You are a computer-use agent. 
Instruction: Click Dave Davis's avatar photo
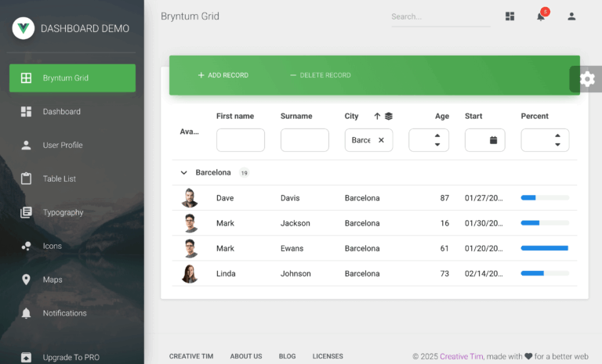click(189, 198)
